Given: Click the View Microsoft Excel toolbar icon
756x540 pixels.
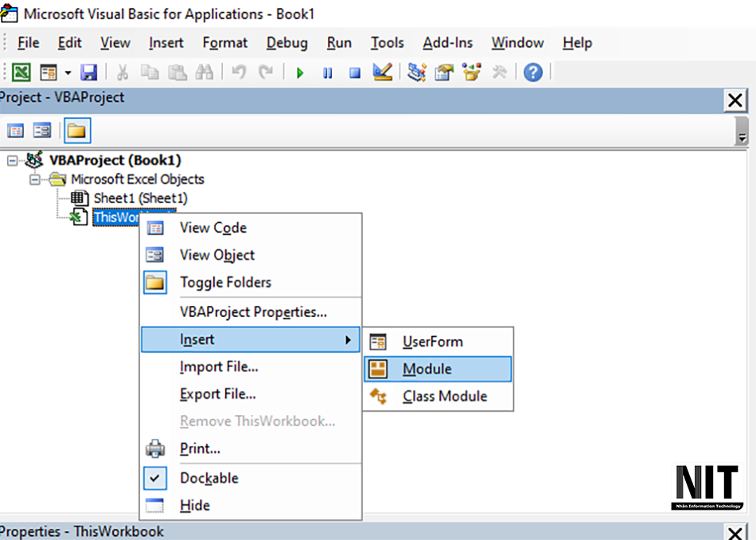Looking at the screenshot, I should pyautogui.click(x=21, y=72).
